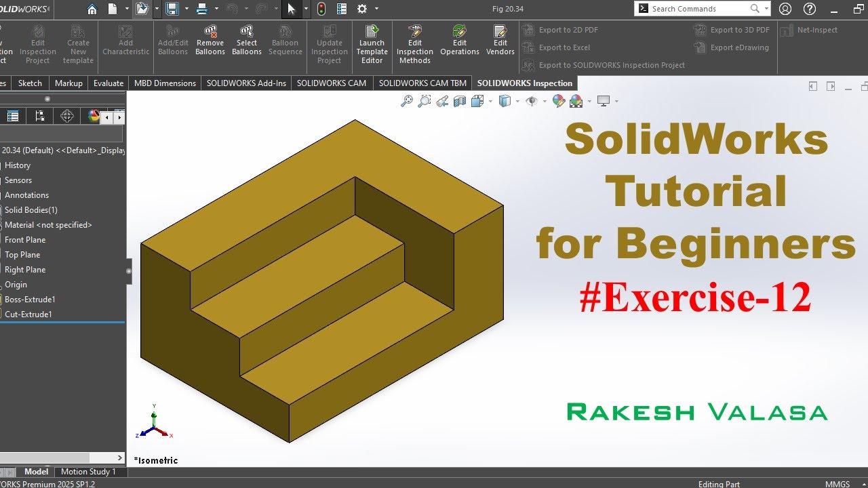Select Boss-Extrude1 in feature tree
Viewport: 868px width, 488px height.
coord(30,300)
